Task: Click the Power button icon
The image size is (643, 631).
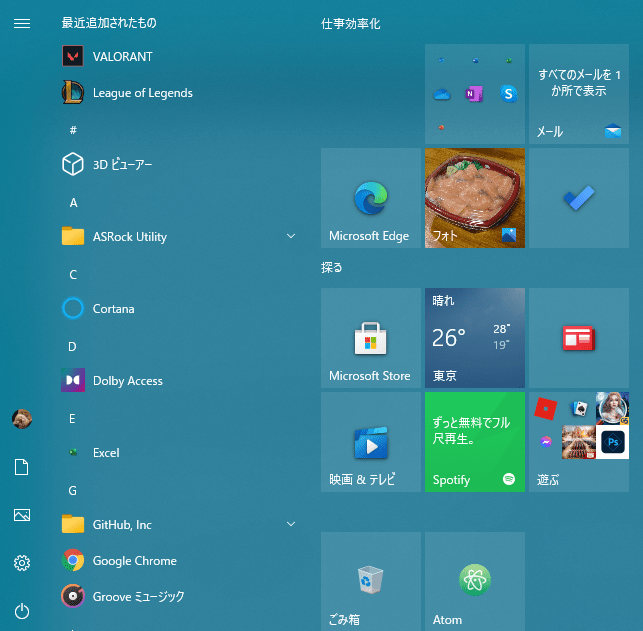Action: pos(22,611)
